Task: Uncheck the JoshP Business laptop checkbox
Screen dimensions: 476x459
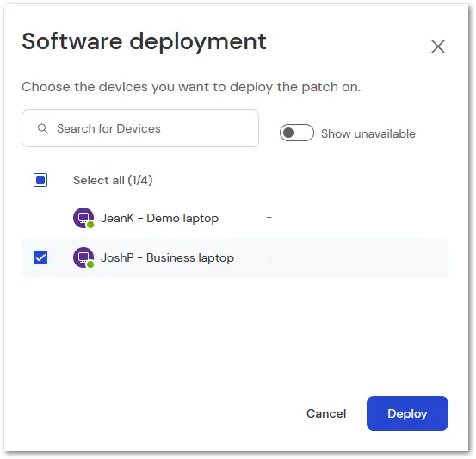Action: 40,257
